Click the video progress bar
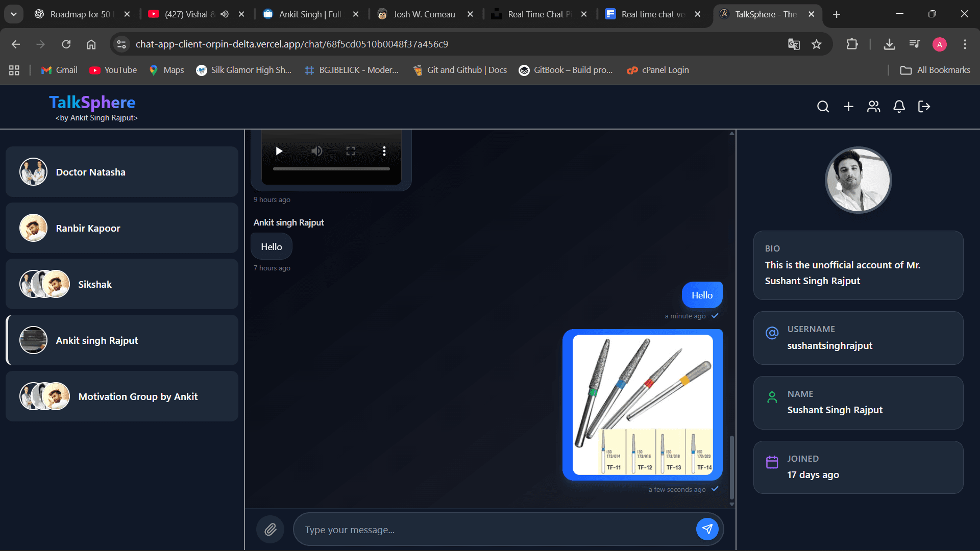This screenshot has height=551, width=980. pos(331,168)
